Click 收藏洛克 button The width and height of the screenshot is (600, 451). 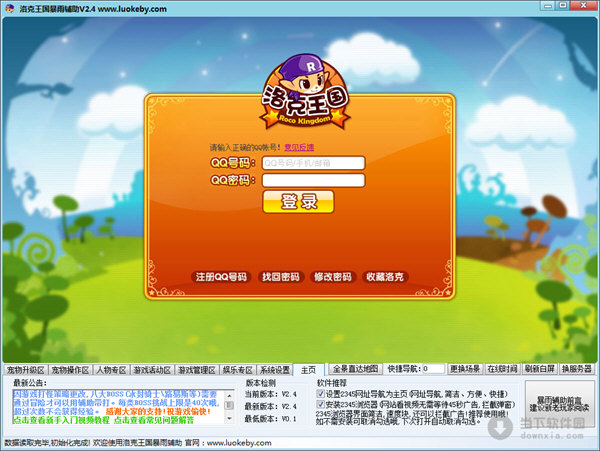385,277
